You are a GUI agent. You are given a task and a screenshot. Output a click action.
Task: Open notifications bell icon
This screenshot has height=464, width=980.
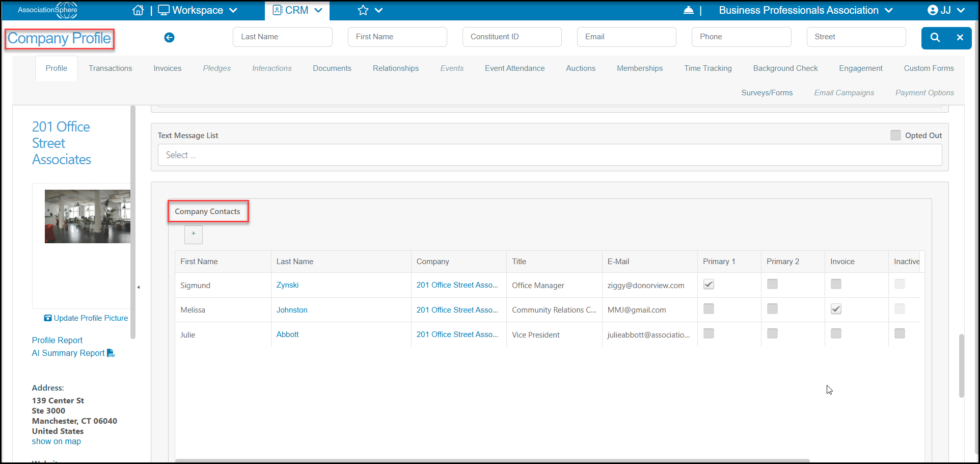tap(688, 10)
